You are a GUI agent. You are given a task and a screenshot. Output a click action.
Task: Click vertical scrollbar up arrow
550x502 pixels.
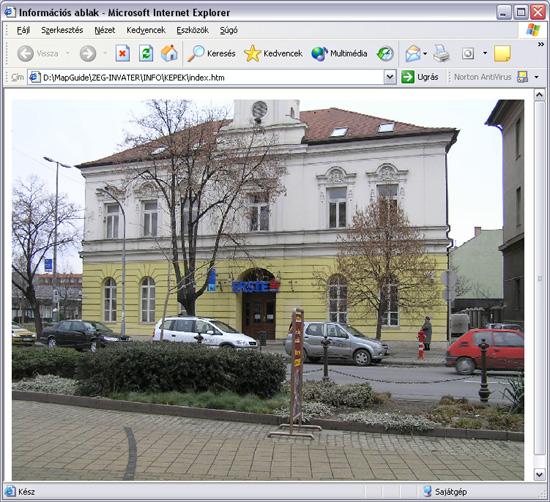(539, 95)
